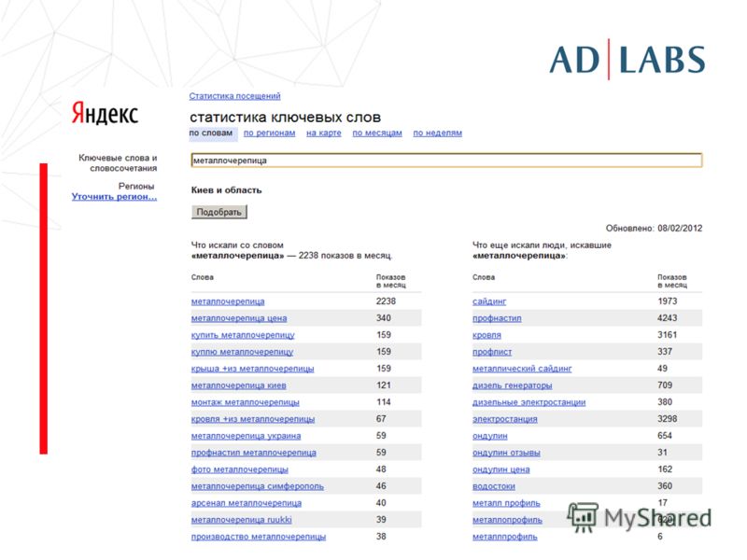Click the ондулин отзывы link

(x=506, y=453)
